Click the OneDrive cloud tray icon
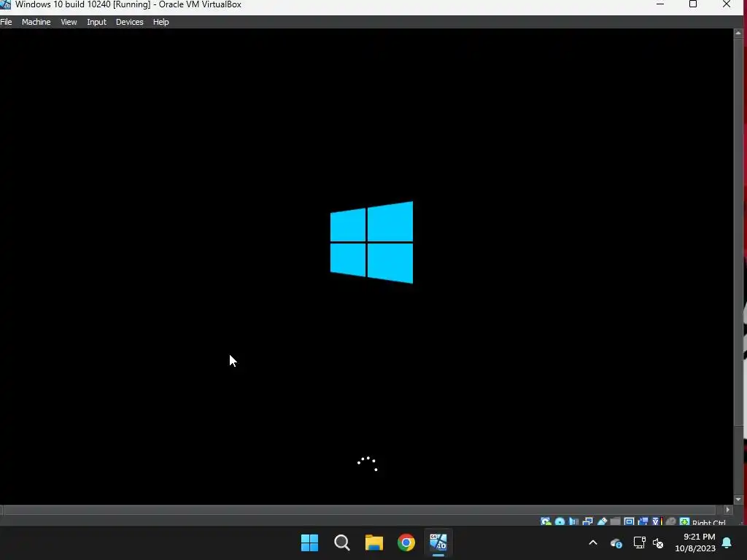This screenshot has height=560, width=747. coord(616,542)
